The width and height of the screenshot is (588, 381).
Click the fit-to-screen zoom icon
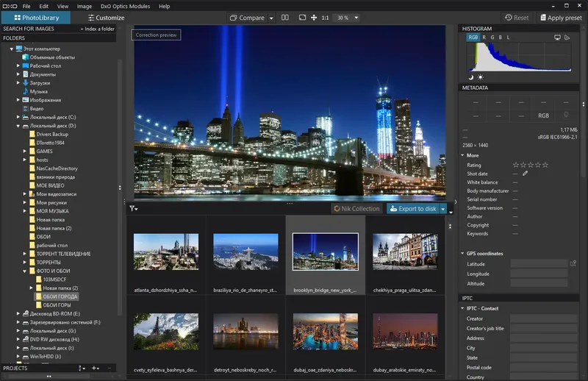pos(301,17)
